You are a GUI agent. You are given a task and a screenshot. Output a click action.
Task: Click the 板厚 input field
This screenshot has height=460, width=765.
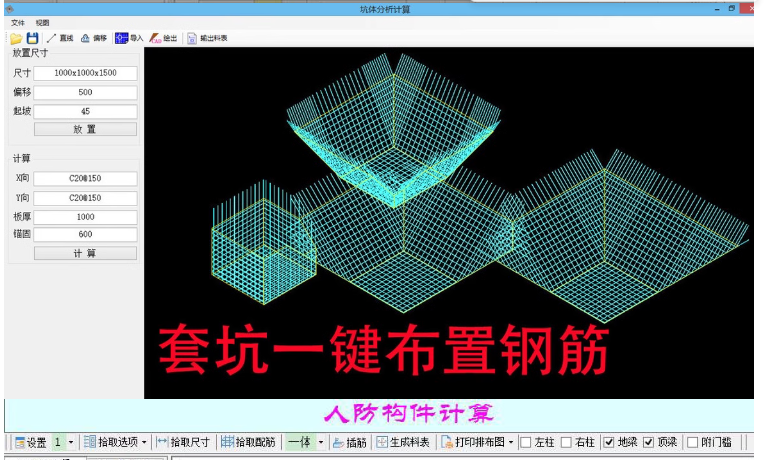[85, 217]
